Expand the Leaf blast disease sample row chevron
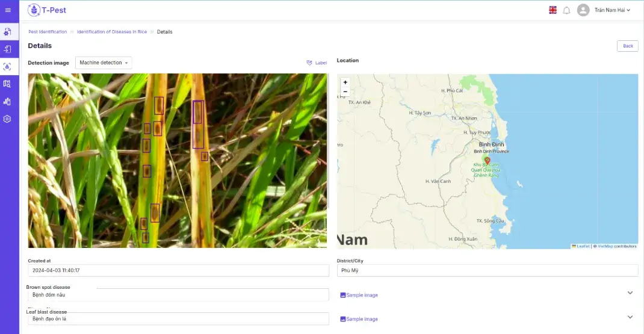The height and width of the screenshot is (334, 644). pos(630,317)
